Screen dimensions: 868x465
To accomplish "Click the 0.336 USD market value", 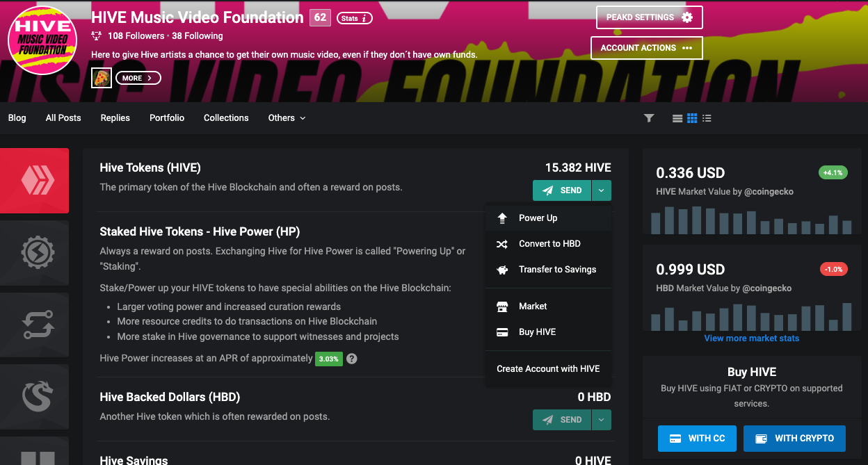I will pos(691,173).
